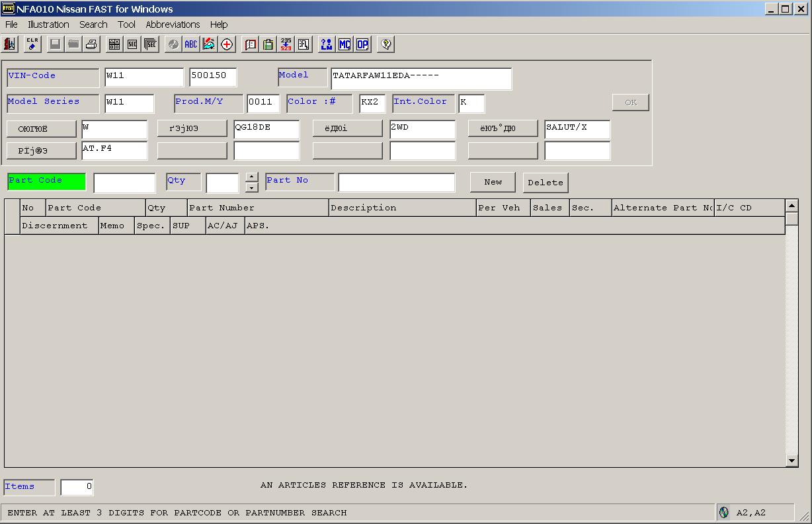812x524 pixels.
Task: Click the exit door toolbar icon
Action: pos(10,44)
